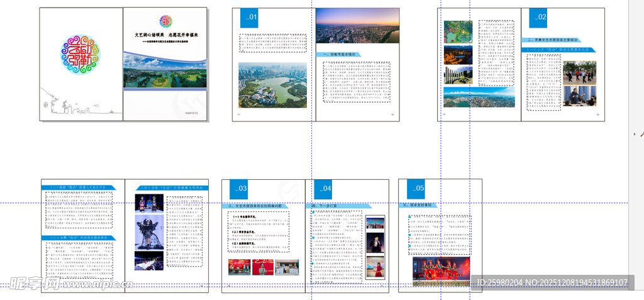Select the sunset city skyline photo on page 02
This screenshot has width=644, height=300.
point(357,26)
